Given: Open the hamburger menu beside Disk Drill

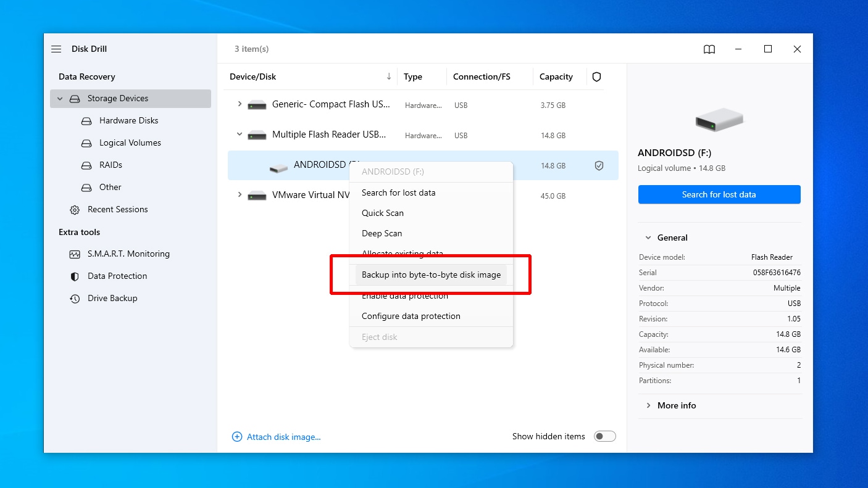Looking at the screenshot, I should tap(56, 49).
